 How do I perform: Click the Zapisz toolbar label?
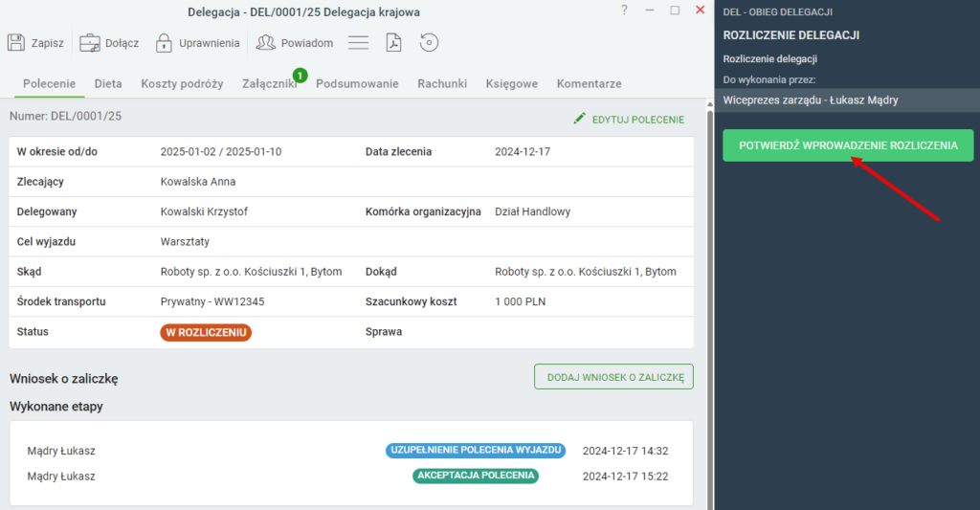click(48, 43)
